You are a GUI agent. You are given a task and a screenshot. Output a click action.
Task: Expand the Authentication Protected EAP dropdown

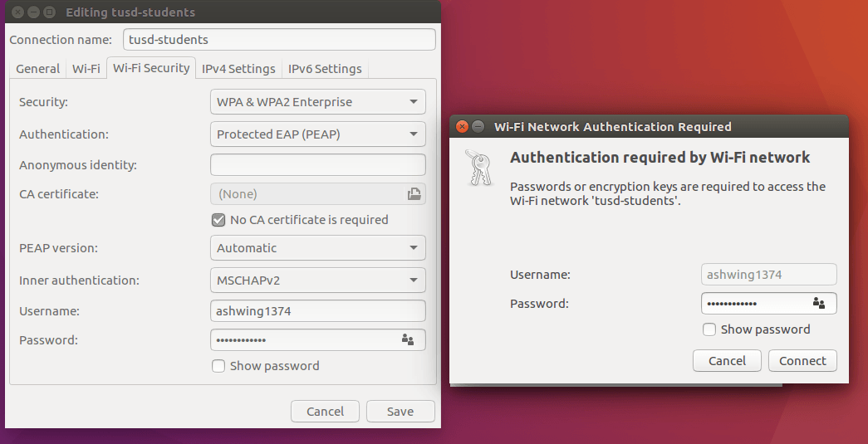coord(317,134)
